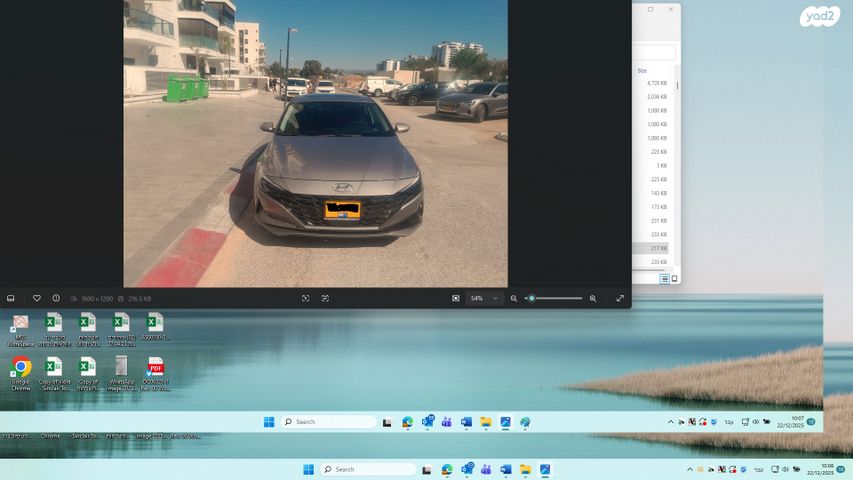This screenshot has width=853, height=480.
Task: Open the Google Chrome desktop shortcut
Action: point(21,374)
